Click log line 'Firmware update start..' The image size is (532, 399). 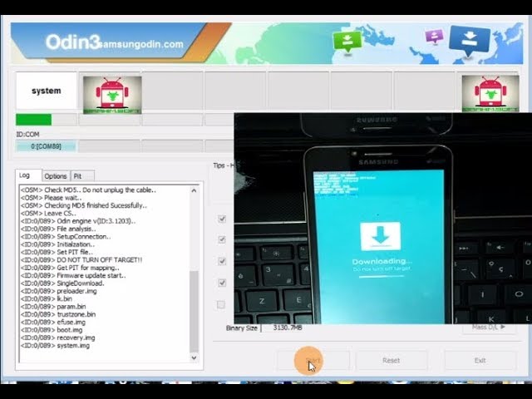point(73,275)
